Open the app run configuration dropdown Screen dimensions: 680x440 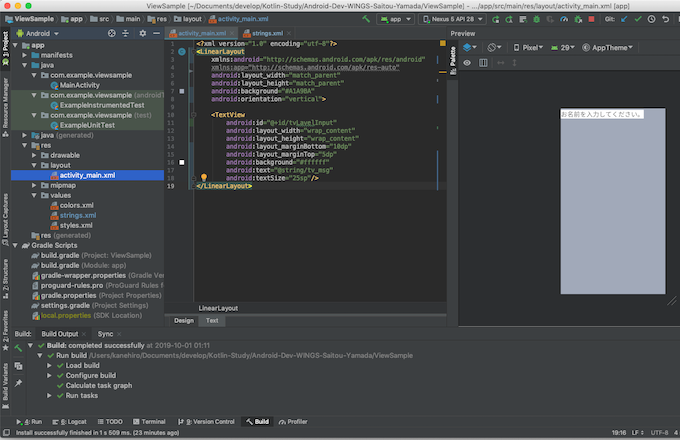click(x=396, y=19)
